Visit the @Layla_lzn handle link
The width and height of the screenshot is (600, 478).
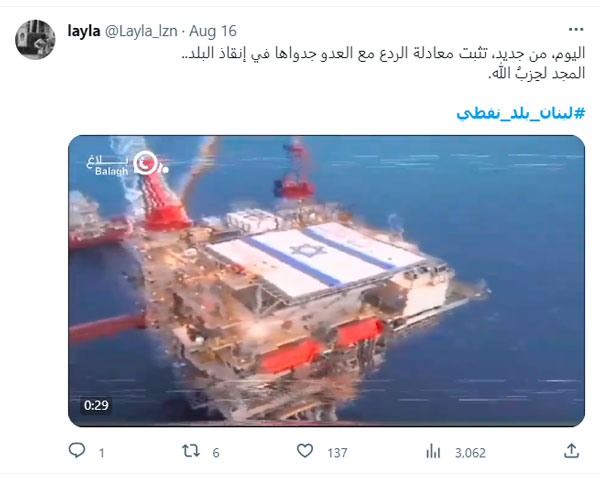pos(141,31)
